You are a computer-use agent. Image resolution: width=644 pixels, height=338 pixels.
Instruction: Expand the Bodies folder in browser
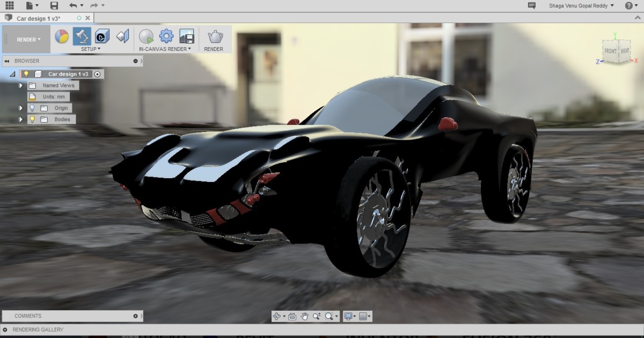pos(20,119)
